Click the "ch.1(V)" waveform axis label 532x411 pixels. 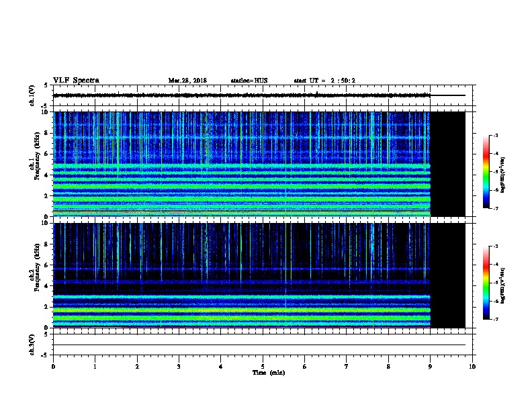[x=32, y=95]
